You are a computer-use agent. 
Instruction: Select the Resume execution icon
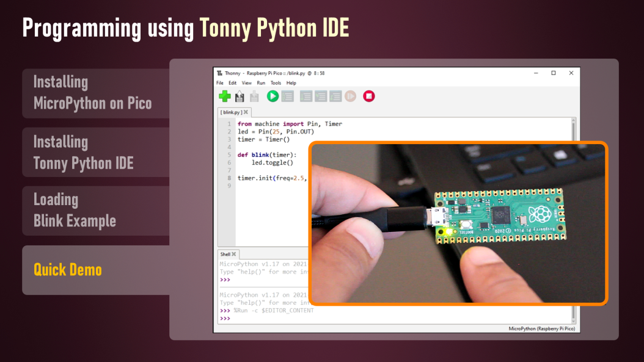pos(350,96)
